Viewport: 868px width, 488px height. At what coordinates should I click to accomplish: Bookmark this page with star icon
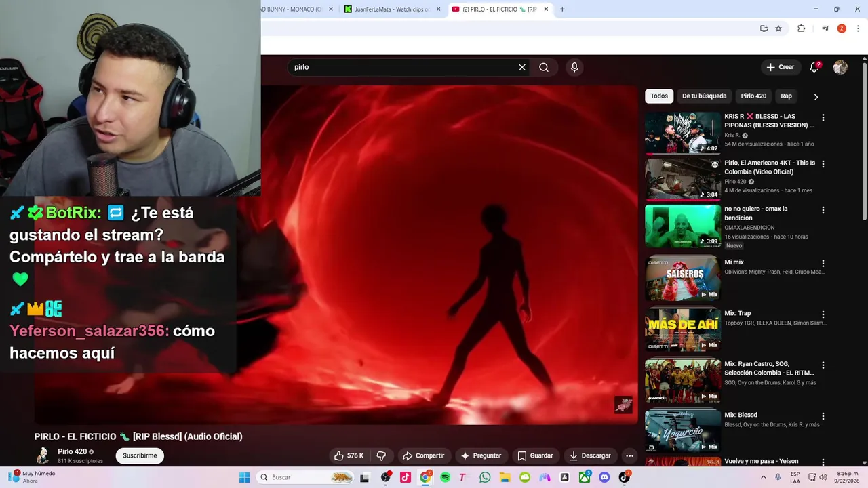778,28
